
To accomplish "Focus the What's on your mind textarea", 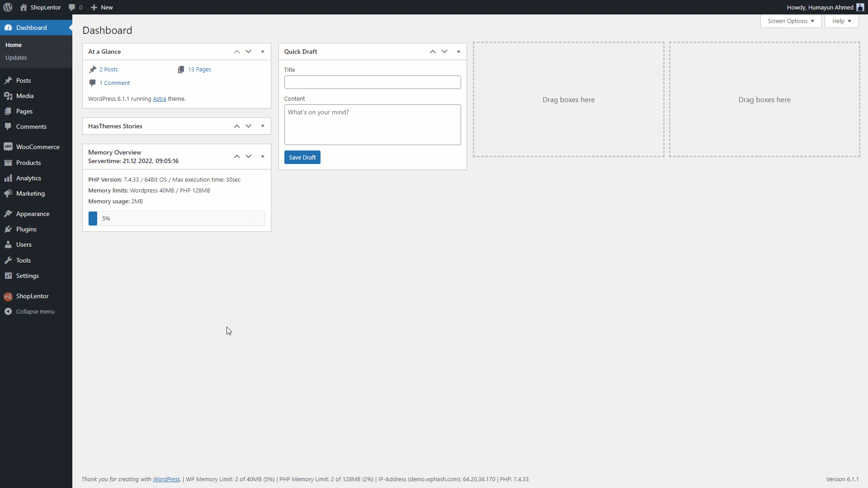I will tap(373, 125).
